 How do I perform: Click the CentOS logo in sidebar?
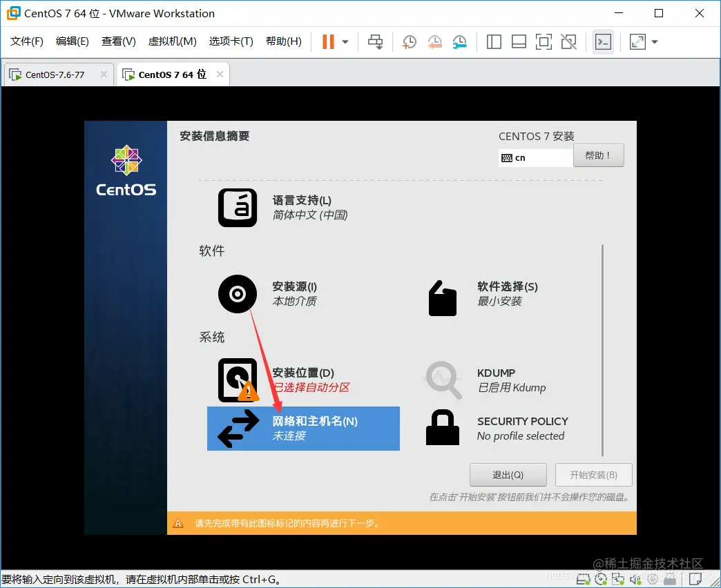(126, 170)
